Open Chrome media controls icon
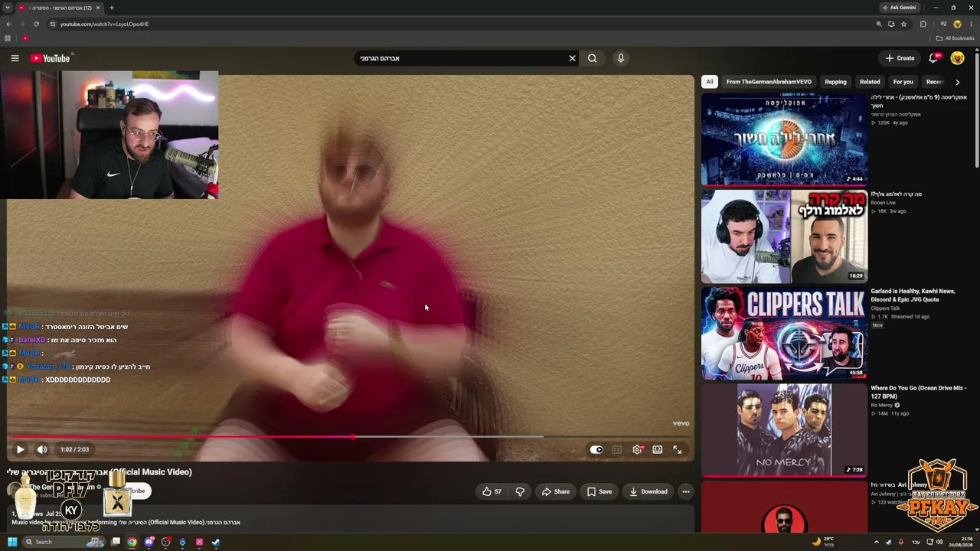The width and height of the screenshot is (980, 551). click(x=942, y=24)
